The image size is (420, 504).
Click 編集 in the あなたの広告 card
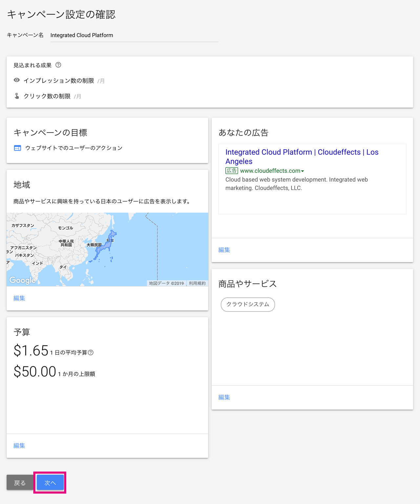click(224, 250)
